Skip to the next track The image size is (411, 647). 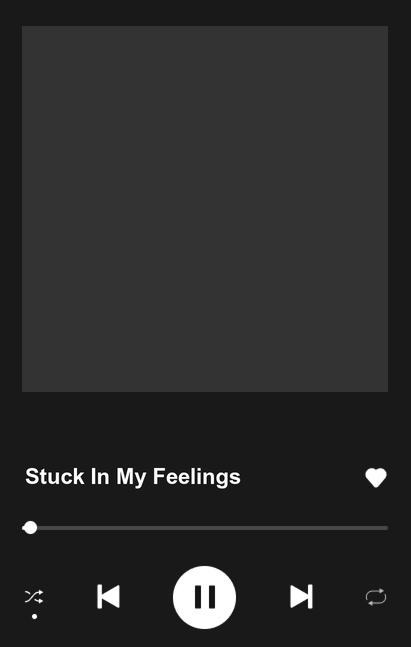coord(301,597)
